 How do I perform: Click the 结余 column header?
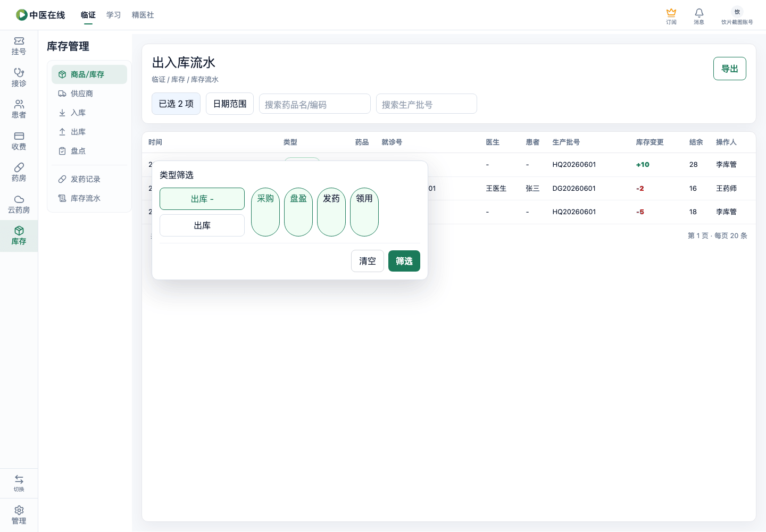[696, 142]
